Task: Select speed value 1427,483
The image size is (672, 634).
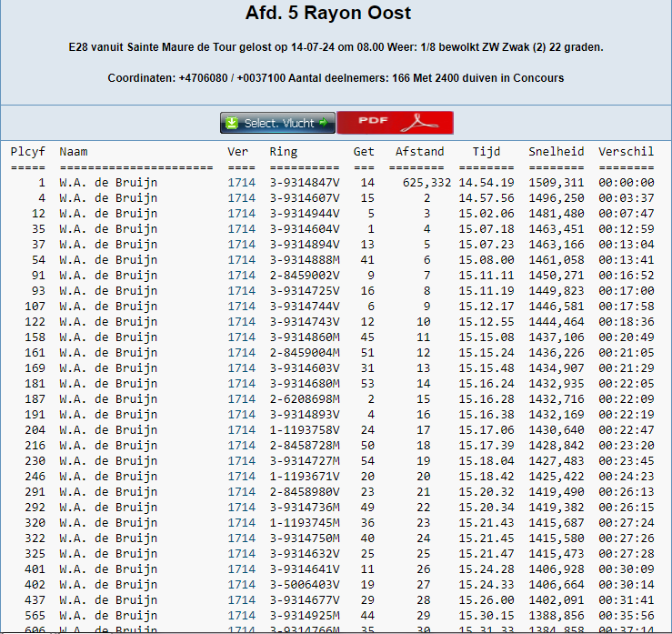Action: 557,461
